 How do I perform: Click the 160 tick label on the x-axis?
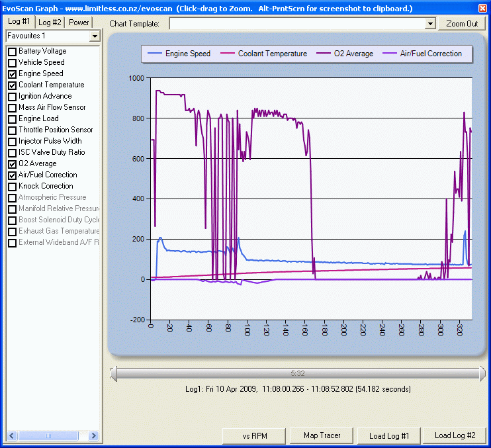pyautogui.click(x=304, y=330)
